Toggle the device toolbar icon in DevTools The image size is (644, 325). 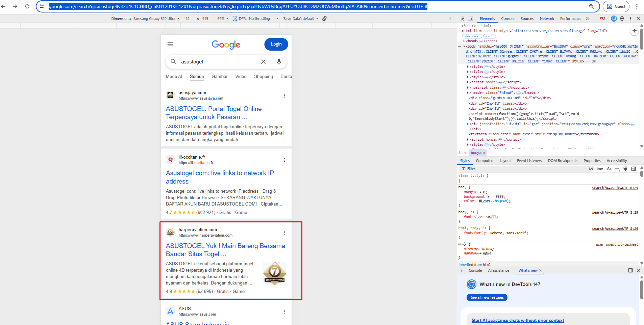pos(471,19)
